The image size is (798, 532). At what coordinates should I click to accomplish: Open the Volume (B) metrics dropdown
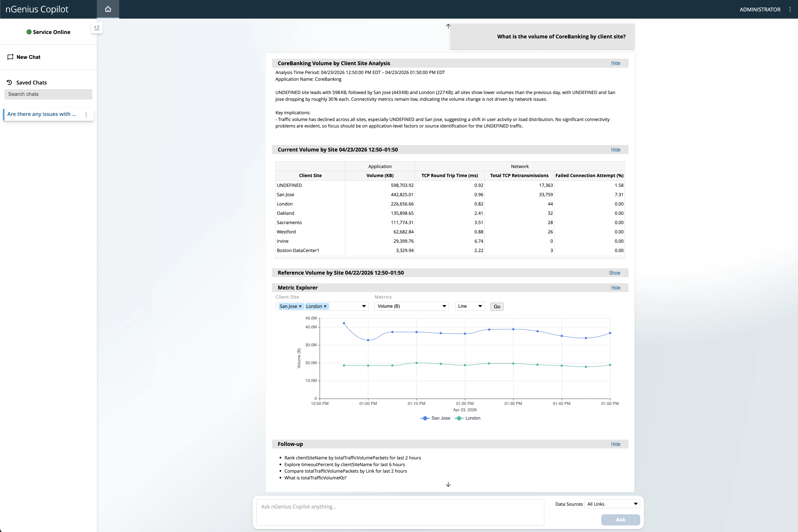click(412, 306)
